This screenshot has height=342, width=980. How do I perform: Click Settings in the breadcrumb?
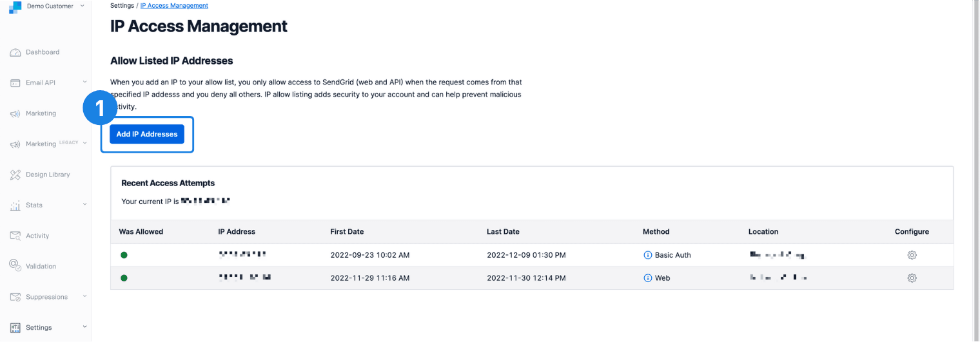pyautogui.click(x=122, y=5)
